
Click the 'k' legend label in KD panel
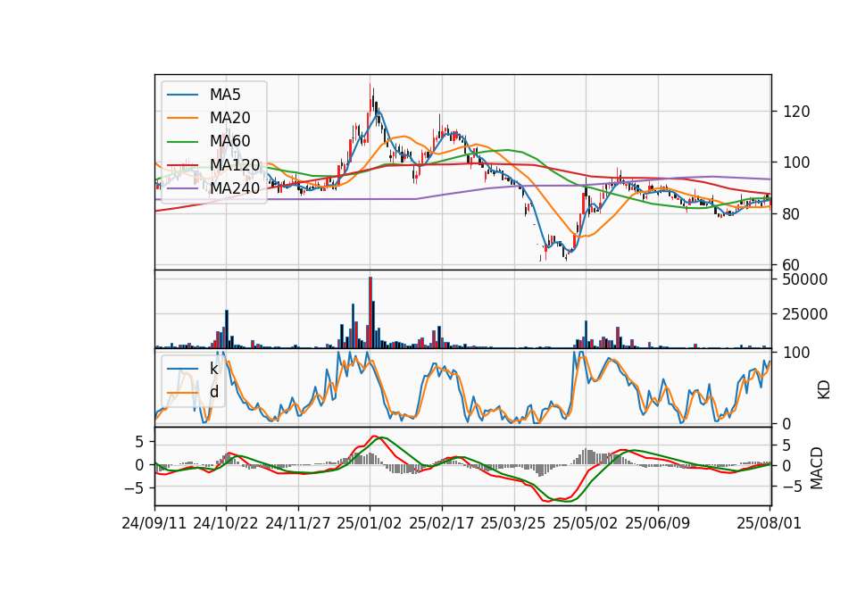click(213, 369)
